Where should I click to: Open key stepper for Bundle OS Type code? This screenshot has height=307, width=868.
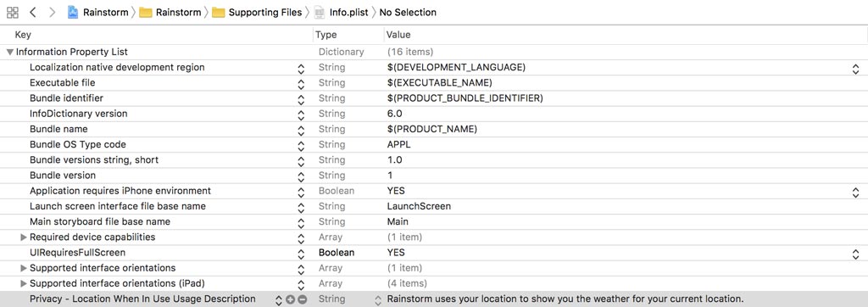pyautogui.click(x=301, y=146)
